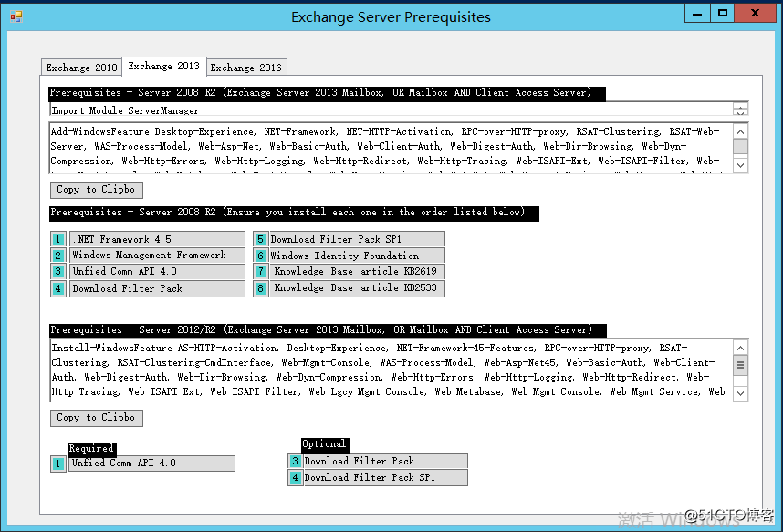Click number 5 badge beside Download Filter Pack SP1
This screenshot has height=532, width=783.
point(261,239)
